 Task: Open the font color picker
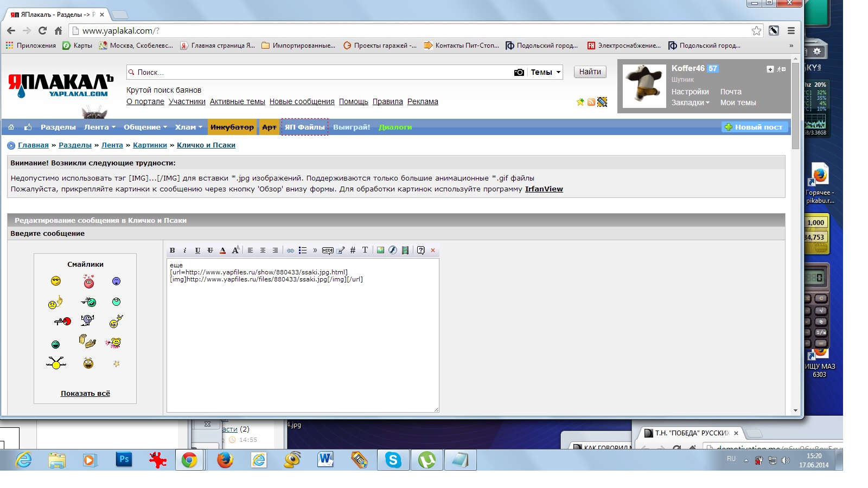coord(222,251)
